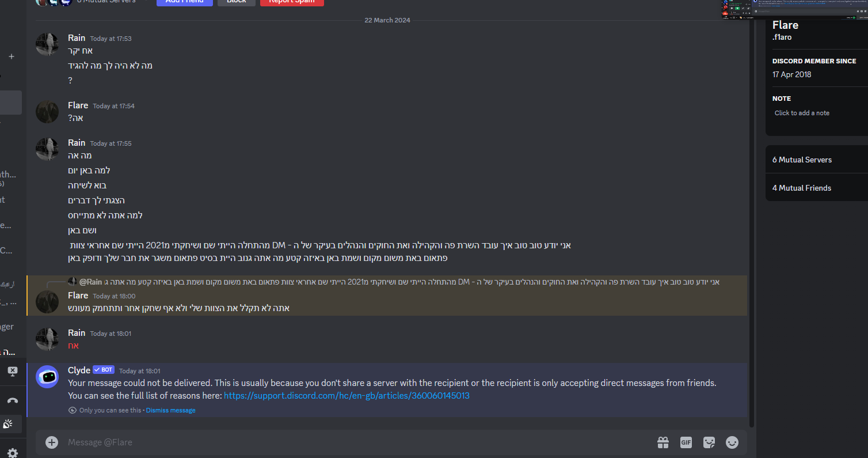Viewport: 868px width, 458px height.
Task: Expand the 6 Mutual Servers section
Action: click(817, 160)
